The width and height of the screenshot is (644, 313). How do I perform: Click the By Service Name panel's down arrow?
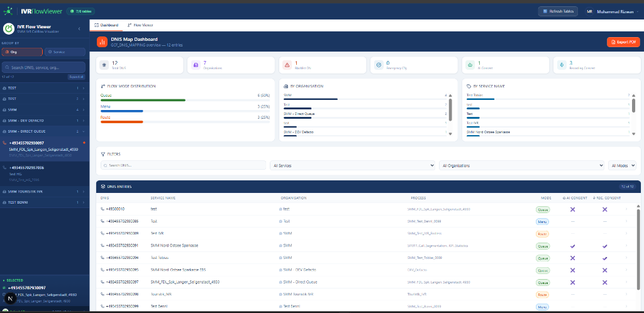[x=633, y=134]
